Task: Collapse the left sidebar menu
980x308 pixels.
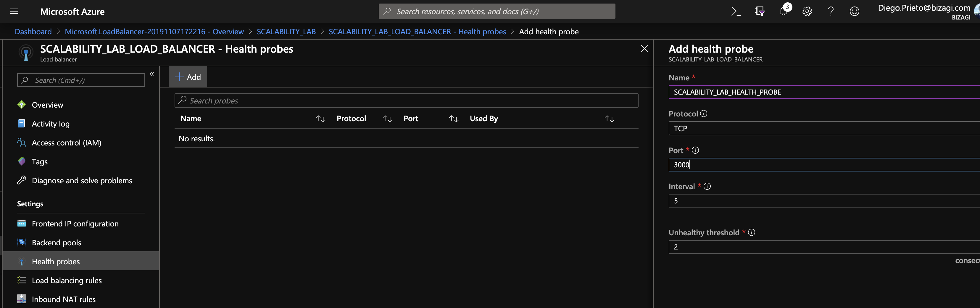Action: pyautogui.click(x=152, y=74)
